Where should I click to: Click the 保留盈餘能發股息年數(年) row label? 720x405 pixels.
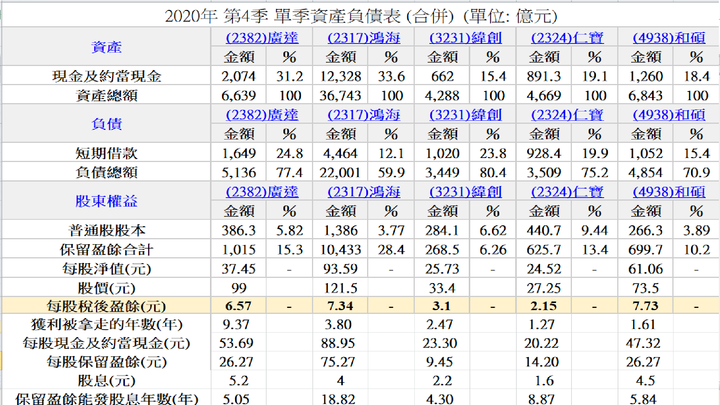click(x=107, y=399)
